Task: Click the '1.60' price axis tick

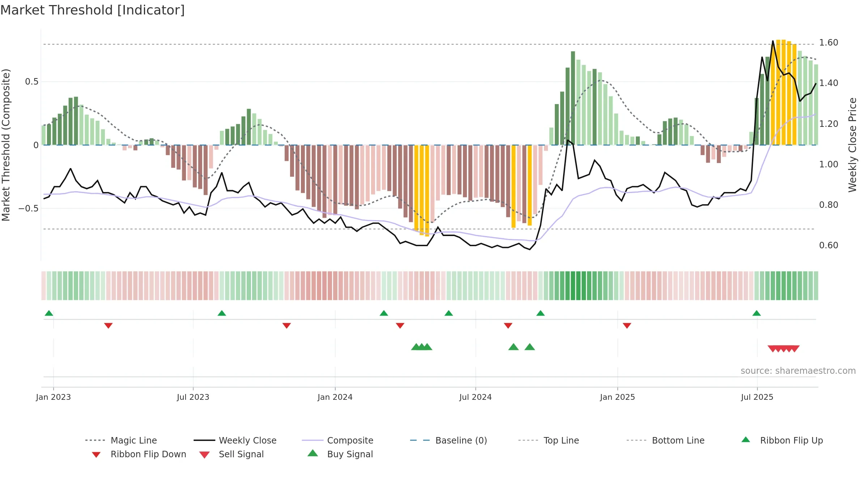Action: click(x=829, y=43)
